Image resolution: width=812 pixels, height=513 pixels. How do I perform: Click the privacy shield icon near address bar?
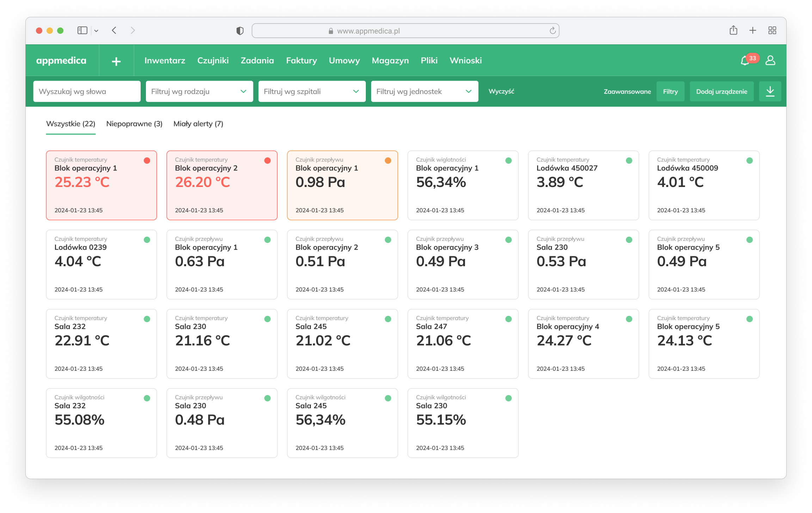(x=240, y=31)
